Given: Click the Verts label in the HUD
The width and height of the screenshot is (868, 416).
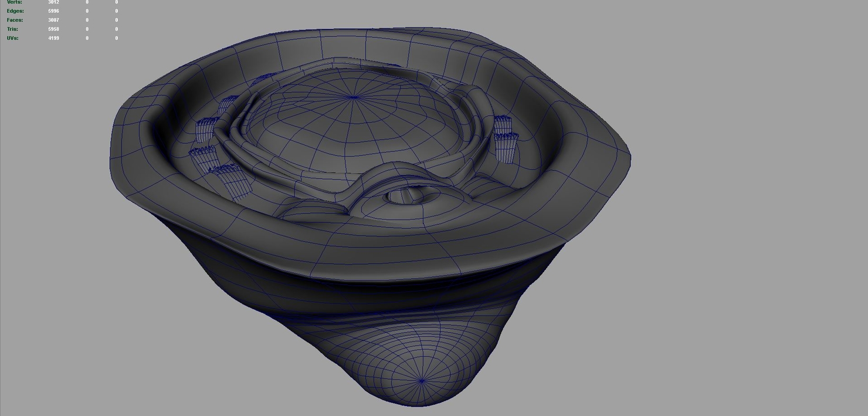Looking at the screenshot, I should click(x=15, y=2).
